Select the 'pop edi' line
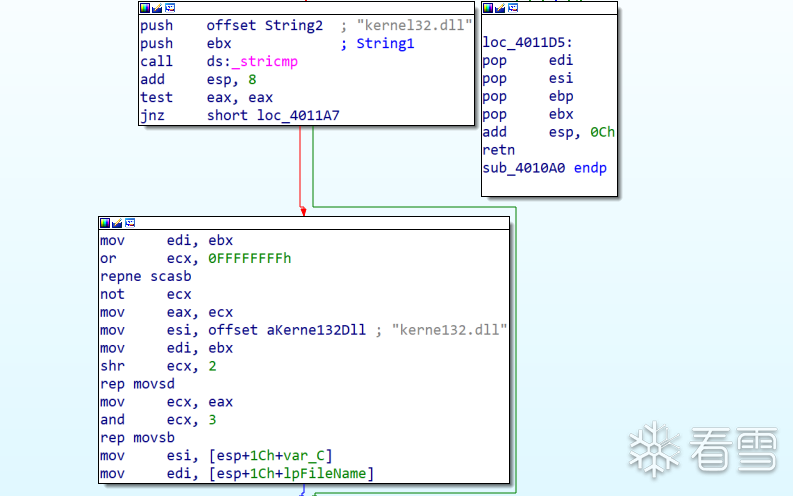The height and width of the screenshot is (496, 793). point(527,61)
